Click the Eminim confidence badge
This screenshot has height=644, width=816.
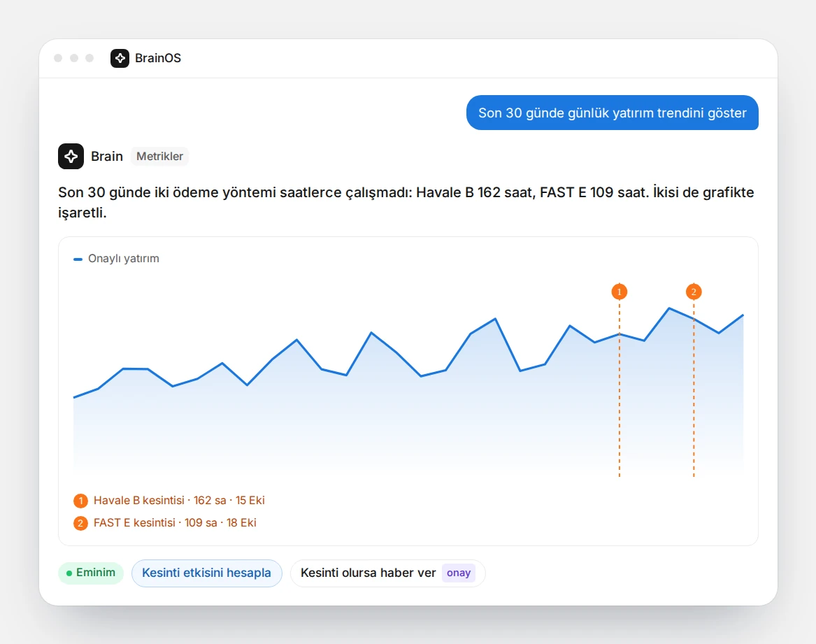click(x=91, y=573)
